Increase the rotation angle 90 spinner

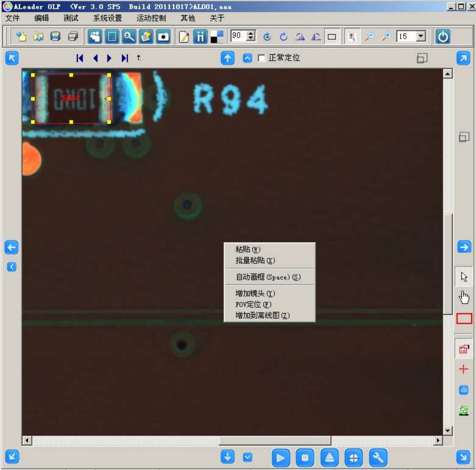tap(251, 34)
